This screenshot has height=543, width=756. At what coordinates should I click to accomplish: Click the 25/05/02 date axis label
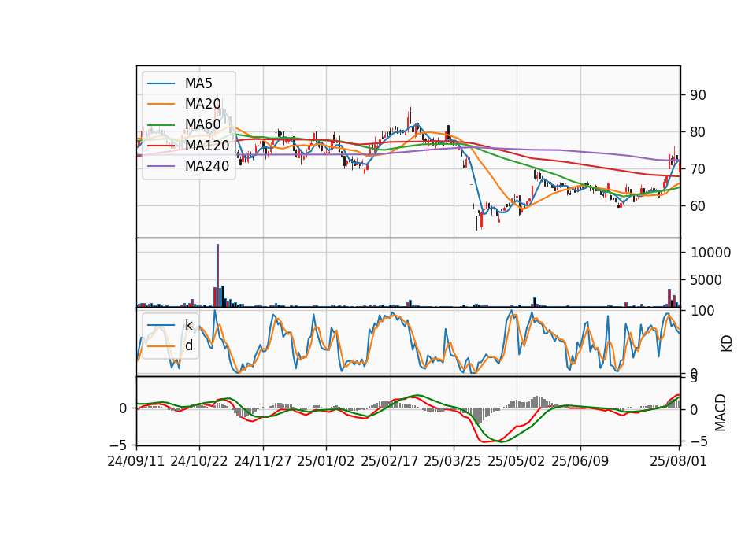click(517, 461)
